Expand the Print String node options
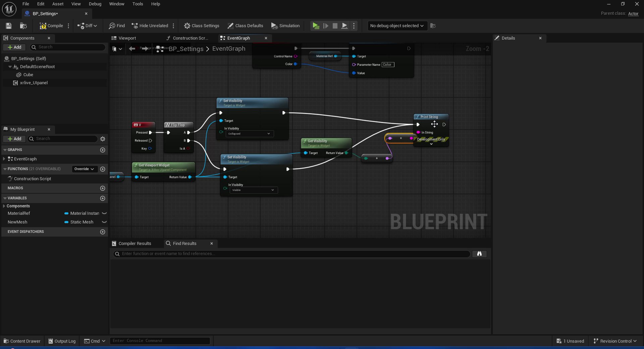The height and width of the screenshot is (349, 644). tap(431, 144)
